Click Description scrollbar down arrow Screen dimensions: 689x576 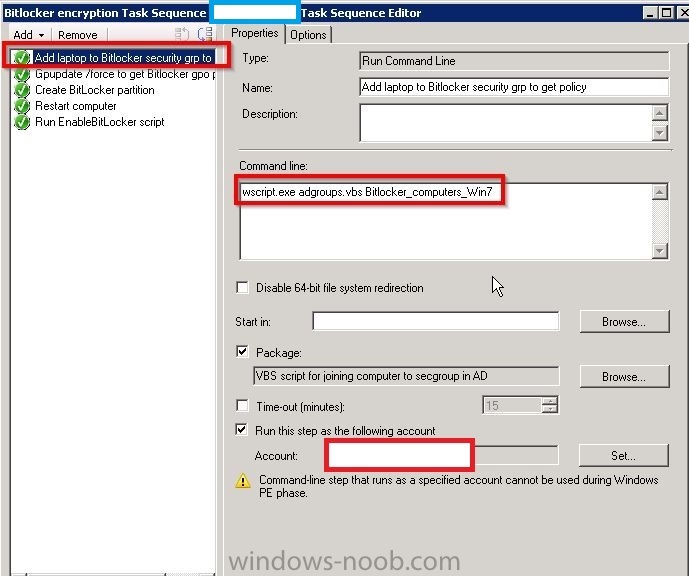click(660, 132)
